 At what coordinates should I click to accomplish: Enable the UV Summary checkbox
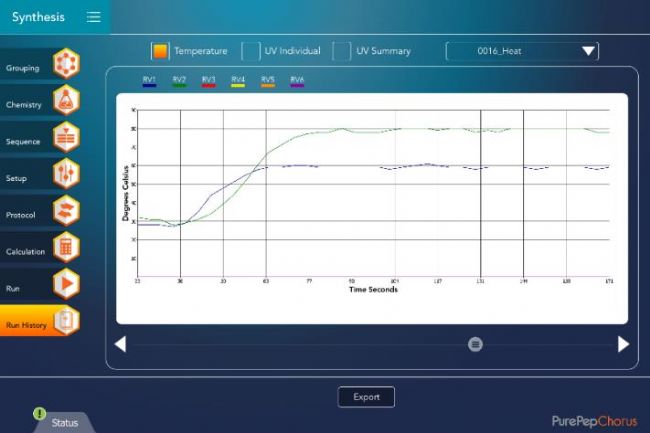coord(342,51)
